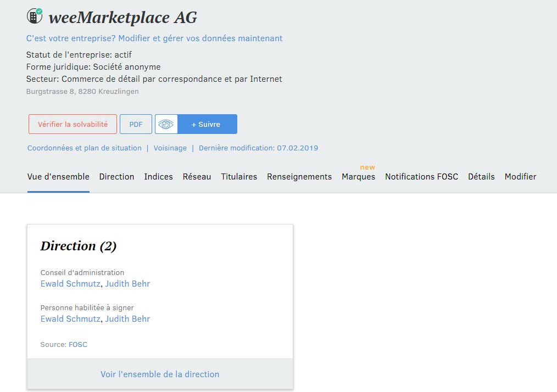Click the eye watch icon
This screenshot has width=557, height=392.
coord(166,124)
